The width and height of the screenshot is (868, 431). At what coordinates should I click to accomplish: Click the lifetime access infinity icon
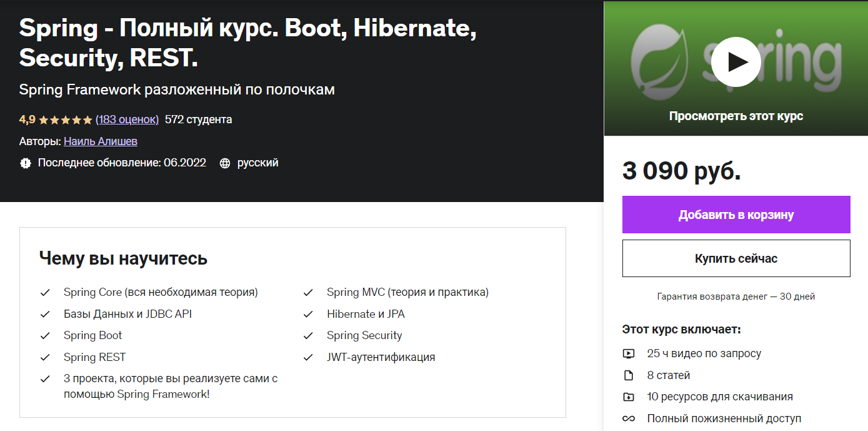[629, 418]
